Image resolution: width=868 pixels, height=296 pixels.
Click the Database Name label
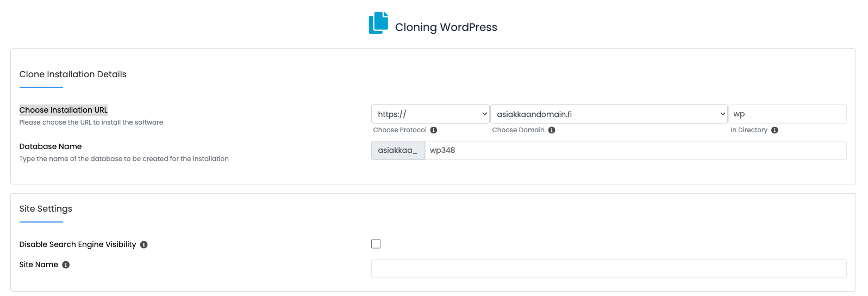[x=51, y=146]
